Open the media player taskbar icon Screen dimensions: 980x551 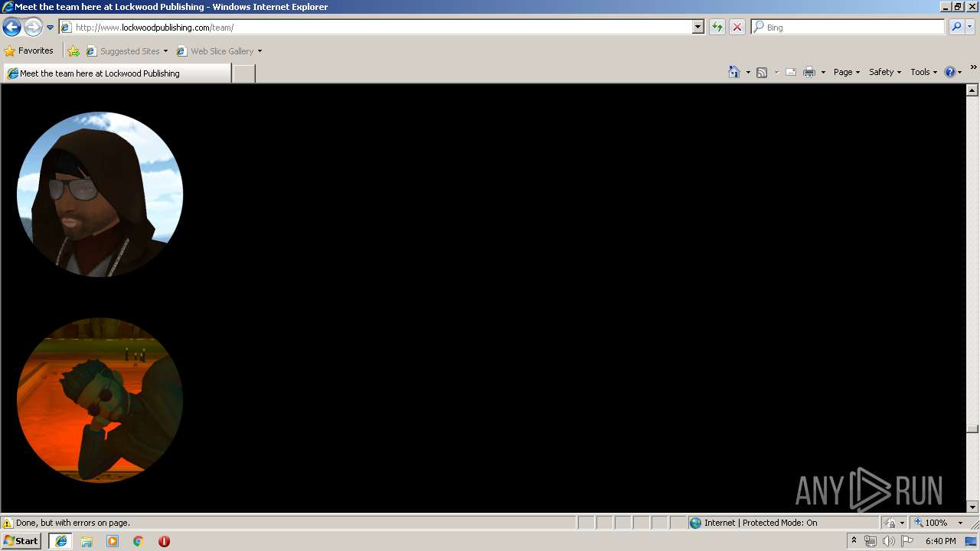tap(113, 541)
